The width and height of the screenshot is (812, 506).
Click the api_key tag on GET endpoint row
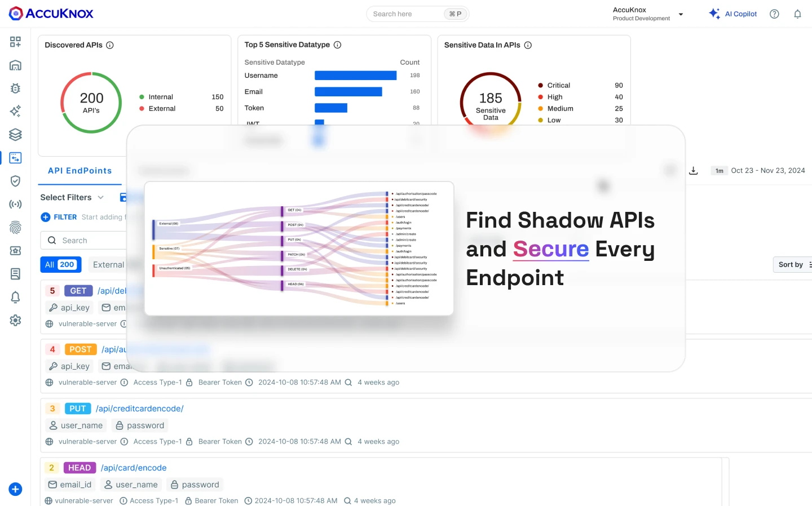point(69,308)
